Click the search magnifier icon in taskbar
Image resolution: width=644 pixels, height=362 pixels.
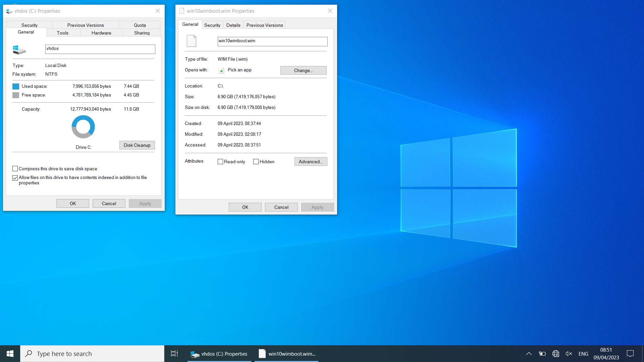(x=29, y=354)
